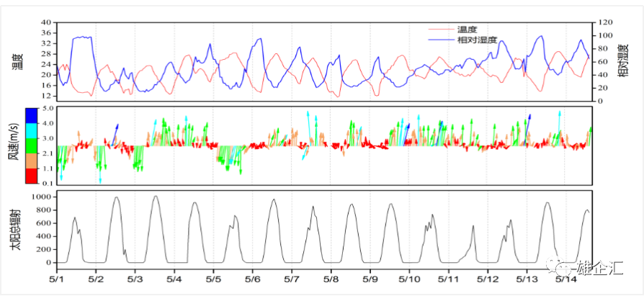Viewport: 644px width, 296px height.
Task: Click the red segment of the wind speed color bar
Action: (32, 176)
